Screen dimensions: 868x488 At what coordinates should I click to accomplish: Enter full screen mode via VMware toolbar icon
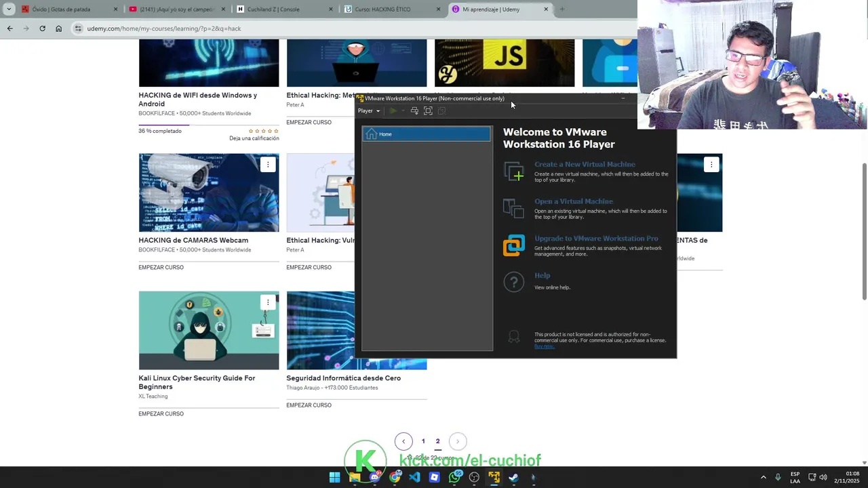click(x=428, y=110)
